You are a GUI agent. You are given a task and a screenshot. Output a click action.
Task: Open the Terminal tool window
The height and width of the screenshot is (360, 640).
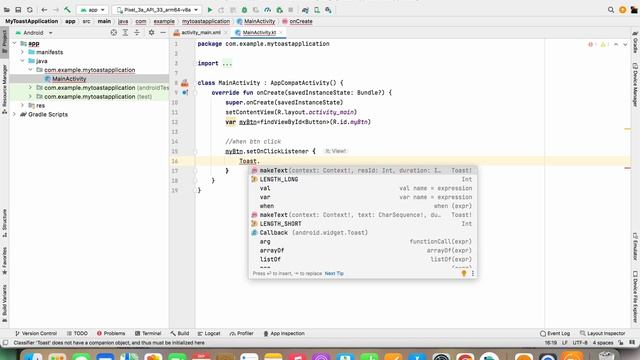point(148,333)
